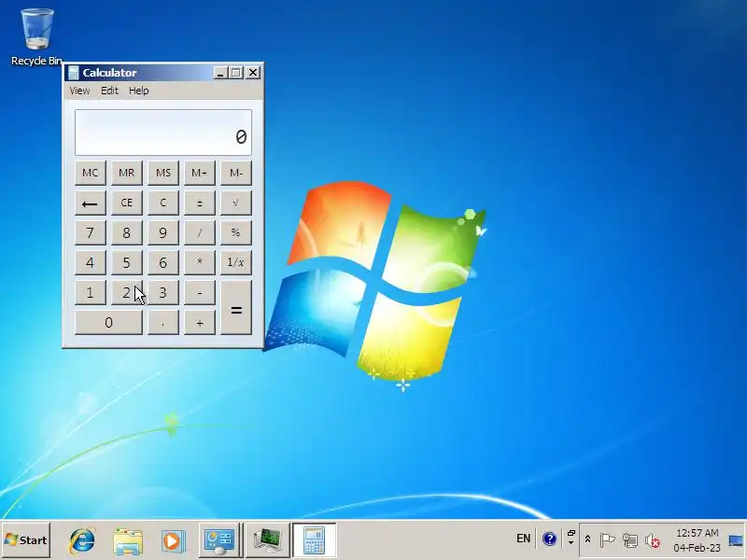Screen dimensions: 747x560
Task: Open Windows Explorer folder icon in taskbar
Action: [128, 540]
